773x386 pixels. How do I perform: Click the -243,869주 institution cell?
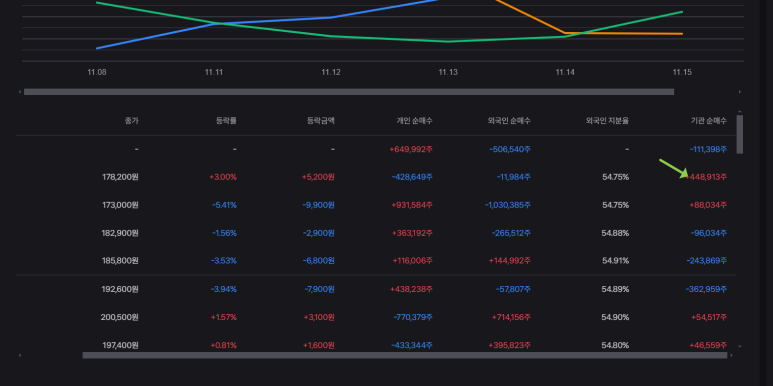coord(707,261)
